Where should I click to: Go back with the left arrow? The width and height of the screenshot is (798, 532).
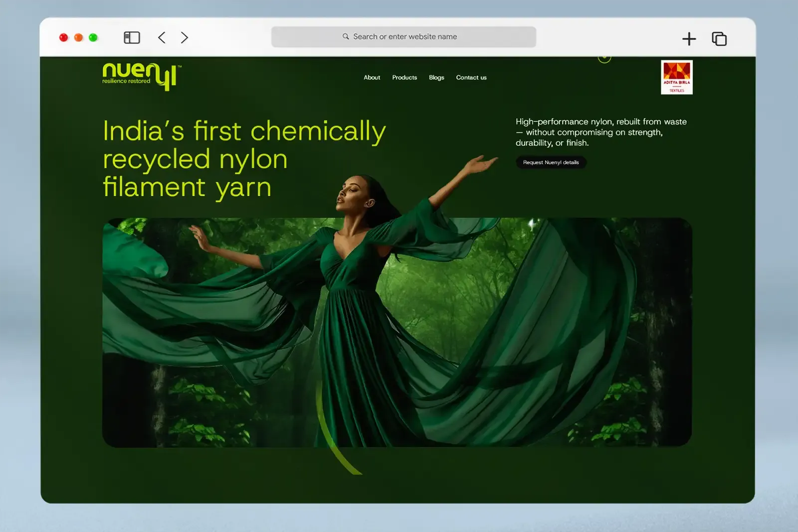tap(162, 37)
